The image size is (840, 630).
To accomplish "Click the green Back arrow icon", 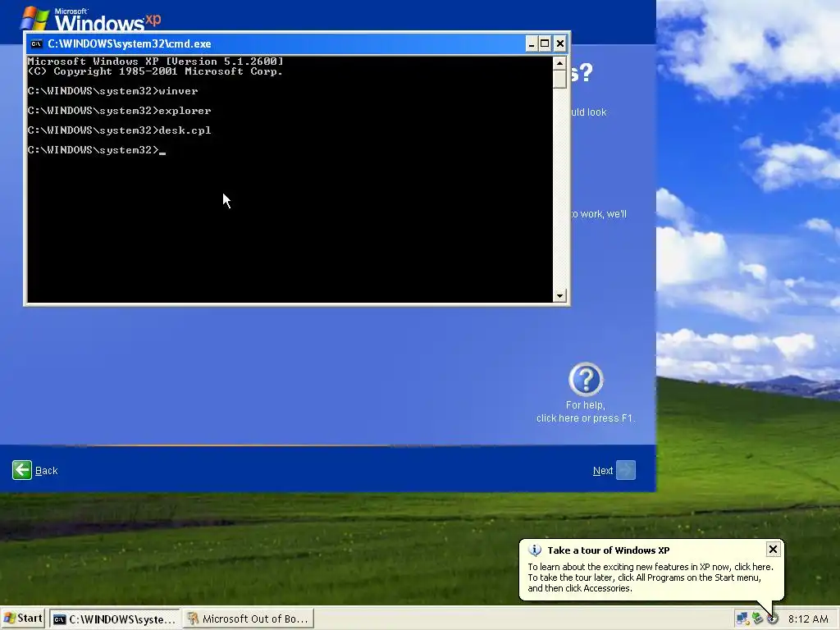I will click(x=22, y=470).
